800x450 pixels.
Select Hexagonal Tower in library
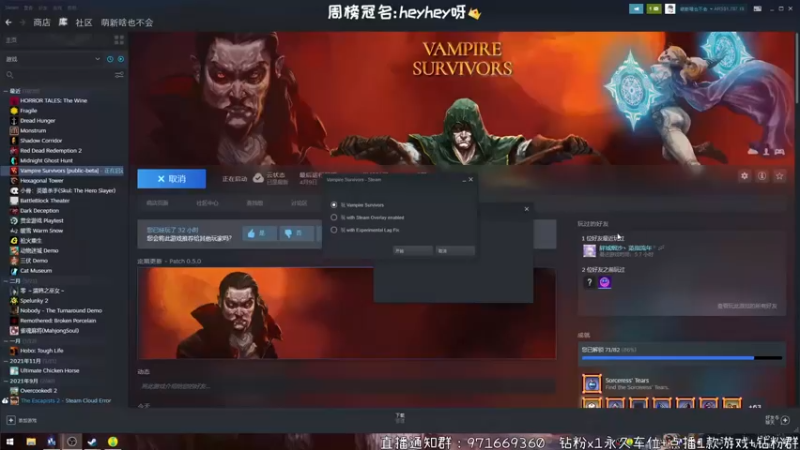click(x=42, y=181)
